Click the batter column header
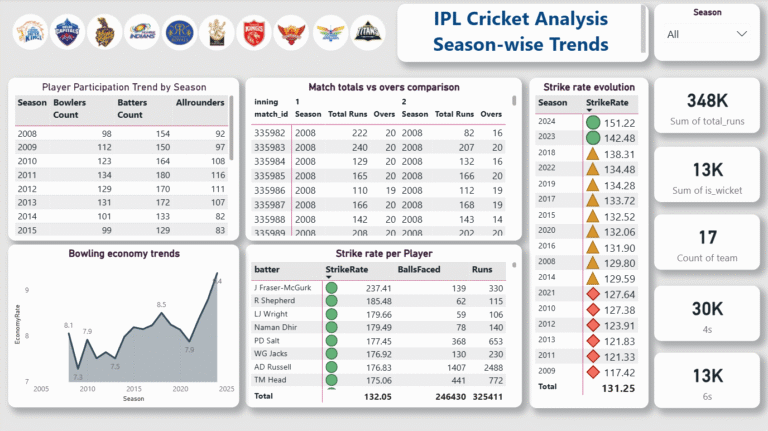The image size is (768, 431). pos(267,269)
